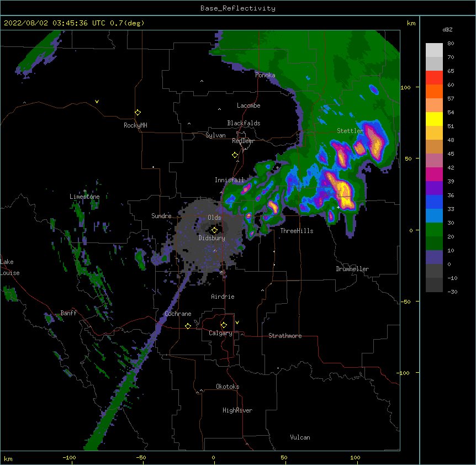Click the yellow diamond marker south of RedDeer

point(235,155)
